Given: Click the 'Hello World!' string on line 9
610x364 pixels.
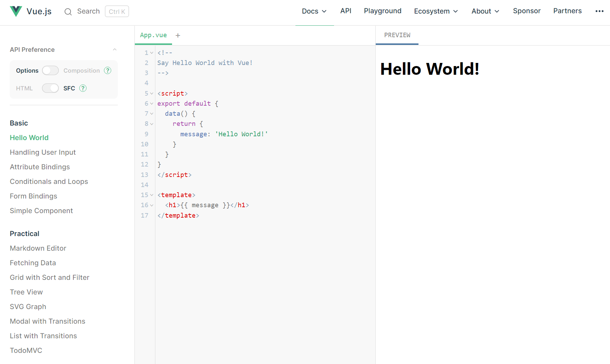Looking at the screenshot, I should point(241,134).
